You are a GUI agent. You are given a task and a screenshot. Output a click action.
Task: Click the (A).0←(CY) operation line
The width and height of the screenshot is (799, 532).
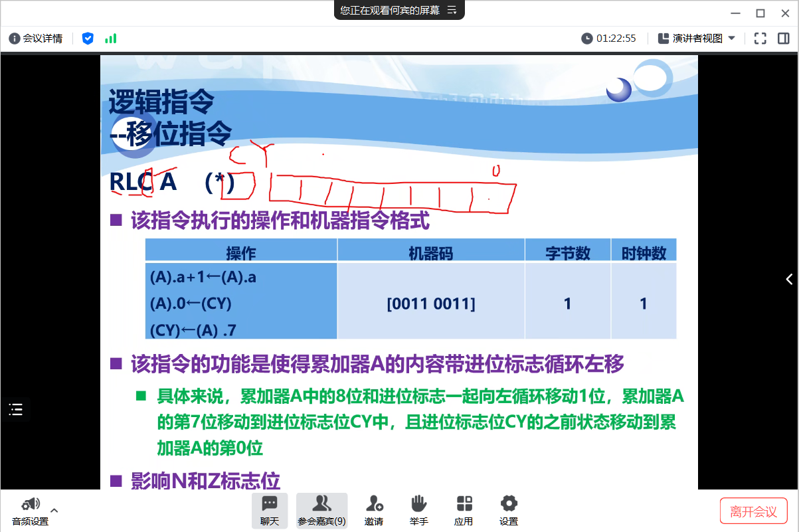click(191, 304)
